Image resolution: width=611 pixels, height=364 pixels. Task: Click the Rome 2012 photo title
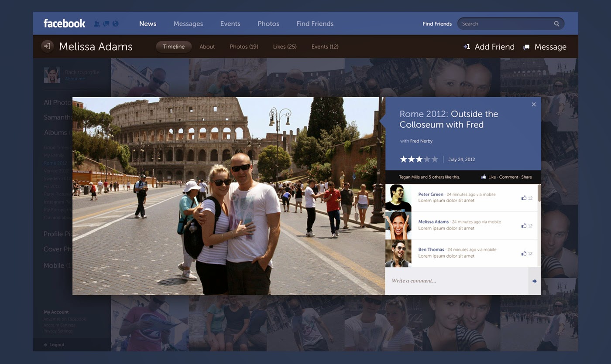449,119
